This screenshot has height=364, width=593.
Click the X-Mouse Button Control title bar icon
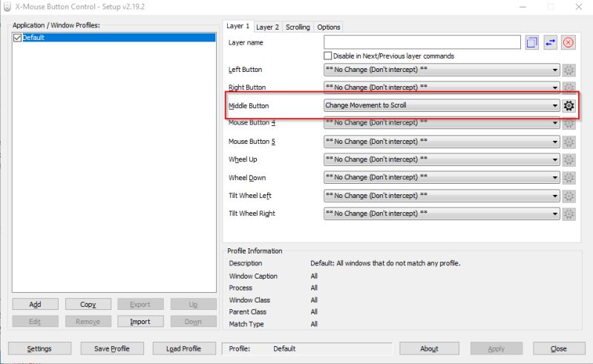[x=7, y=7]
